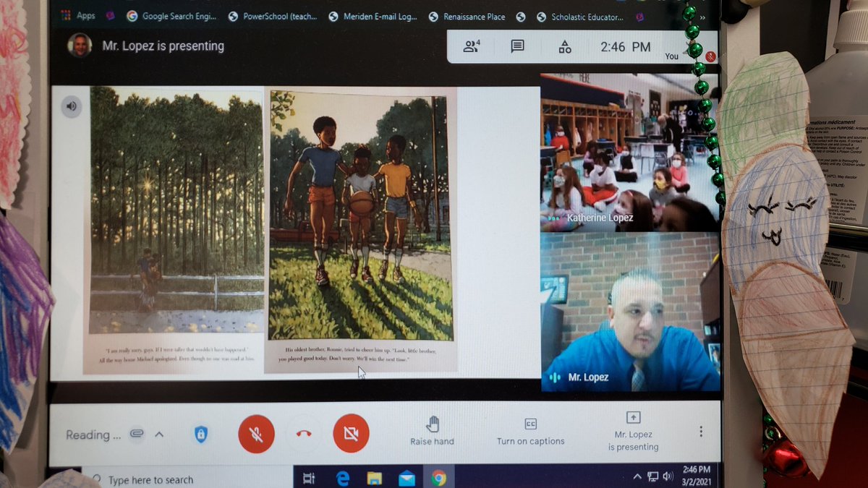Open the taskbar clock showing 3/2/2021
The width and height of the screenshot is (868, 488).
(697, 475)
